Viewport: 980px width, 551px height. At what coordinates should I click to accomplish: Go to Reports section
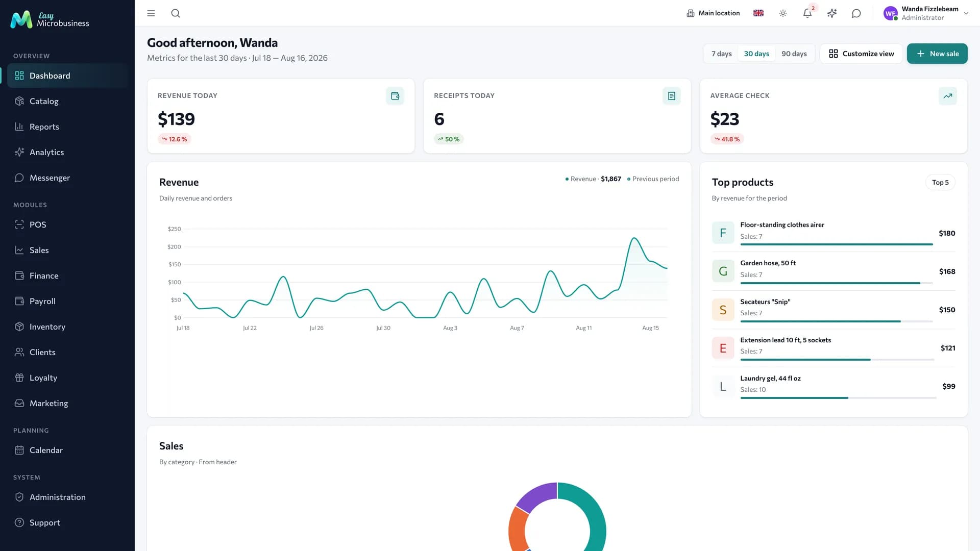click(x=67, y=127)
